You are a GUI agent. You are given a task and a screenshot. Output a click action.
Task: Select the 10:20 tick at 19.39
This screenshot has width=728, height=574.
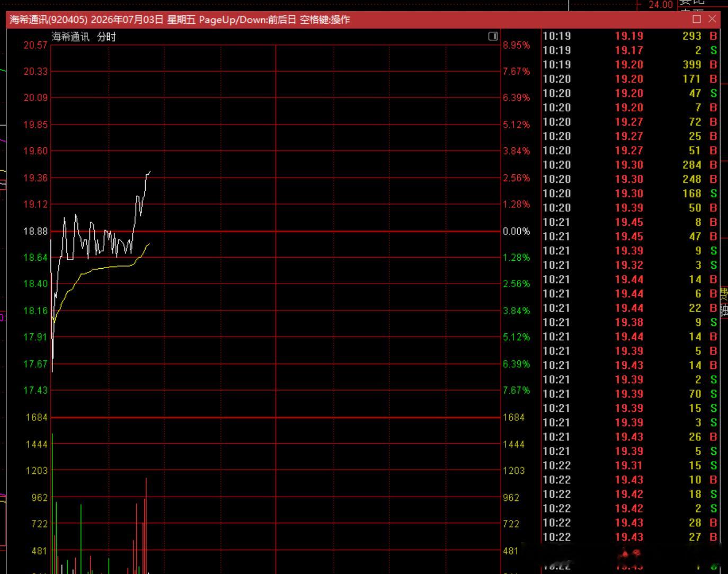(x=630, y=208)
